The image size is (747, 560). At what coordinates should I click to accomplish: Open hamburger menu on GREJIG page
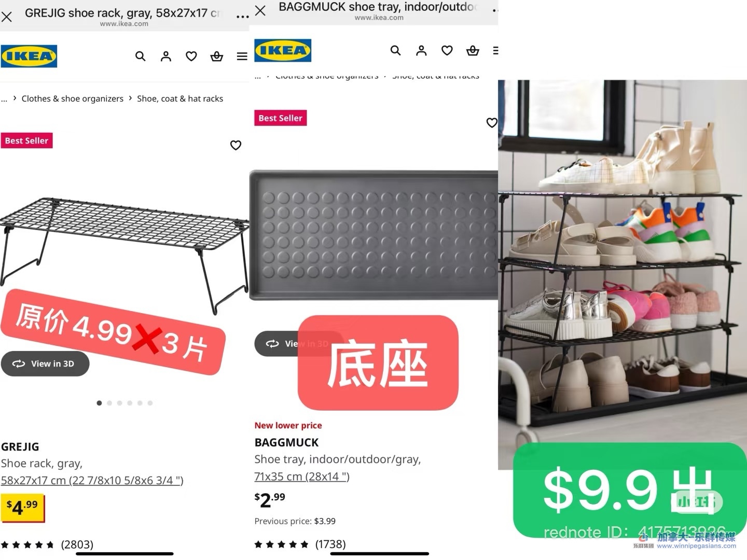[x=242, y=56]
